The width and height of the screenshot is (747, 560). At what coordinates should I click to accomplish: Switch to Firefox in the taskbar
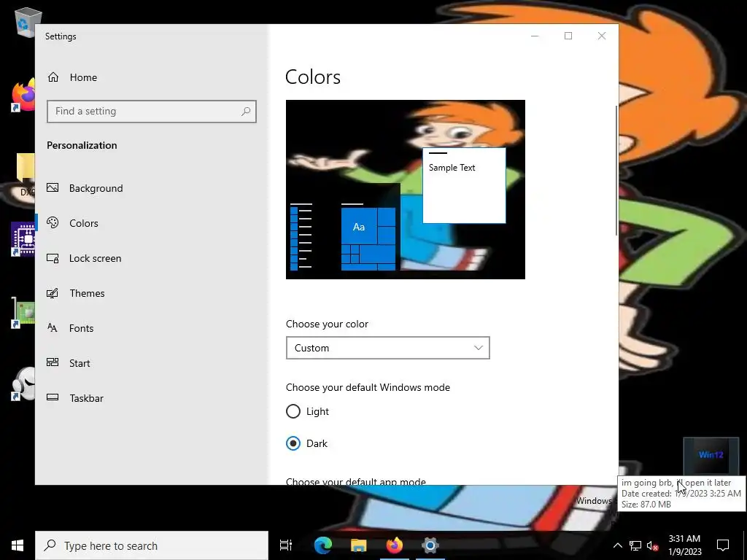click(394, 545)
